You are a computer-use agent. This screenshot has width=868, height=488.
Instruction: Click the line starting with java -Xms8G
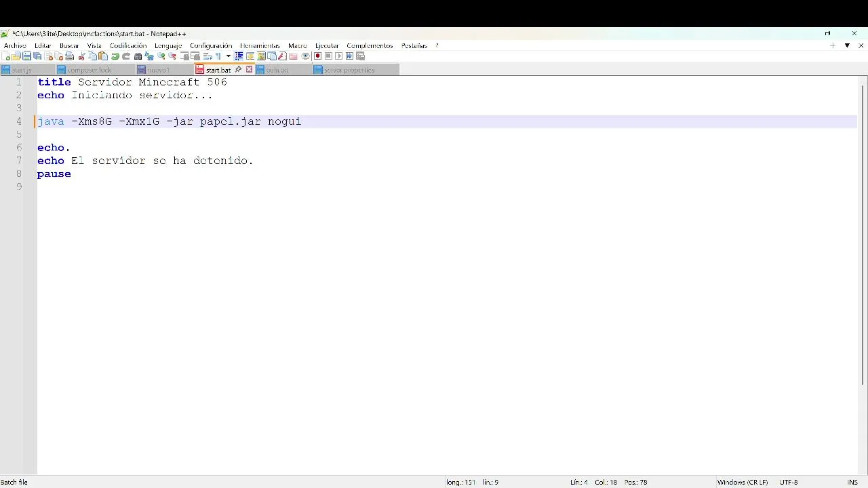coord(446,121)
